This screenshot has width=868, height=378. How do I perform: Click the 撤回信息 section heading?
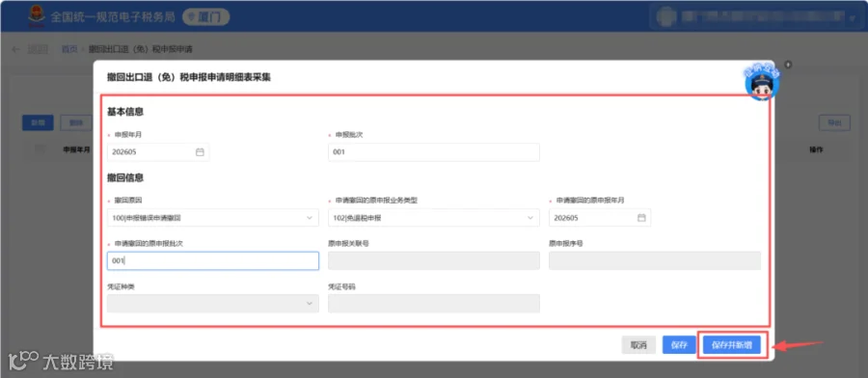tap(125, 177)
